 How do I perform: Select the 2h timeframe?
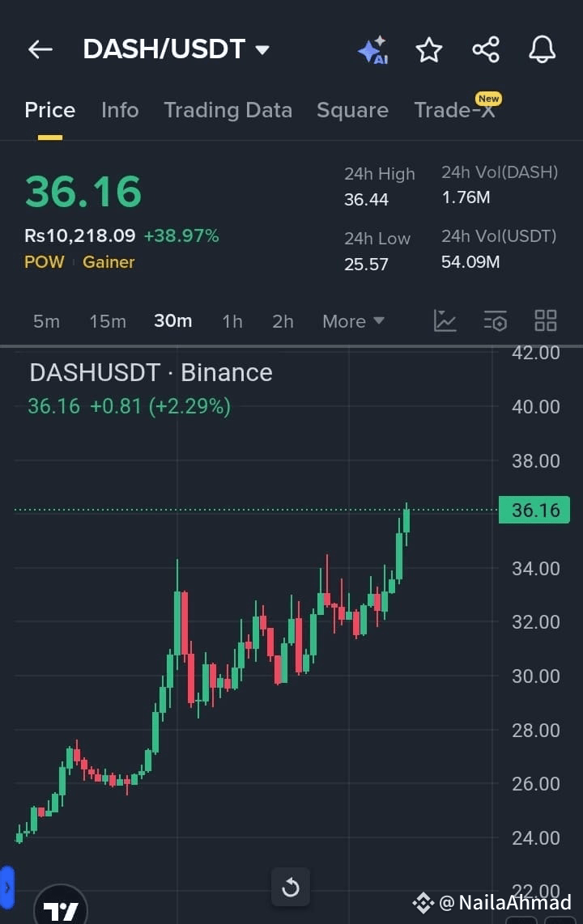tap(283, 321)
